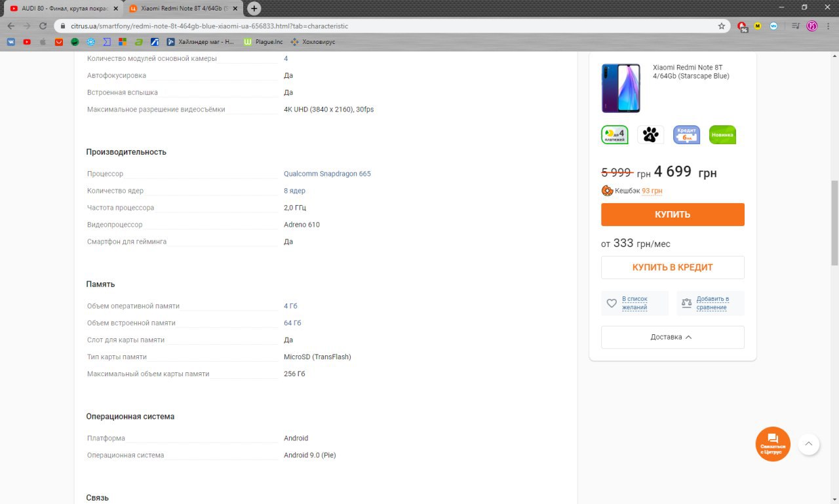This screenshot has height=504, width=839.
Task: Click 'В список желаний' link
Action: 634,303
